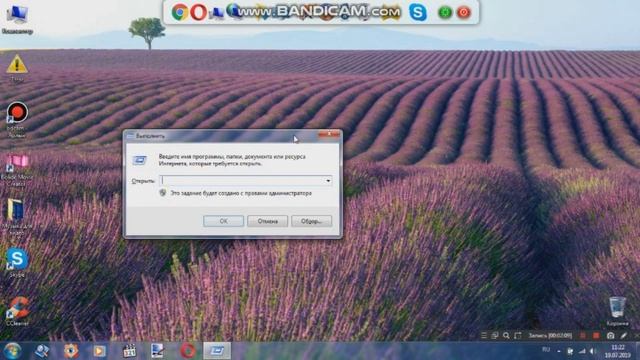Open Opera from the top dock

tap(199, 12)
